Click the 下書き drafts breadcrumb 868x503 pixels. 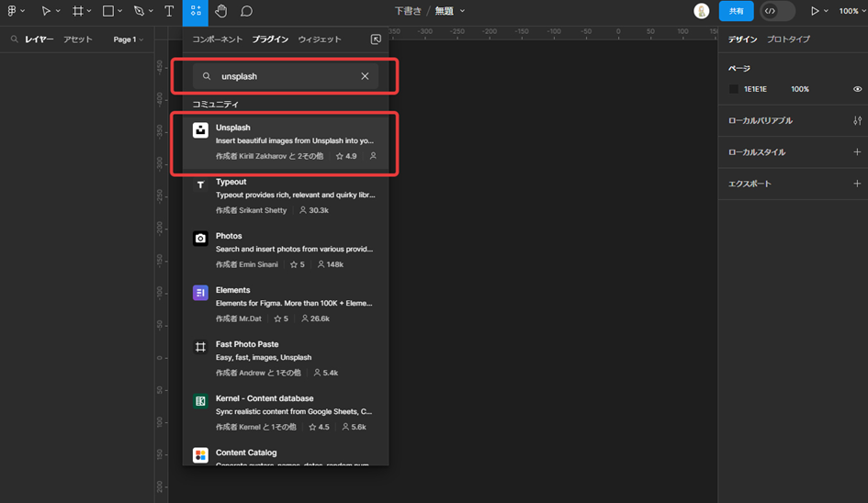(x=408, y=11)
